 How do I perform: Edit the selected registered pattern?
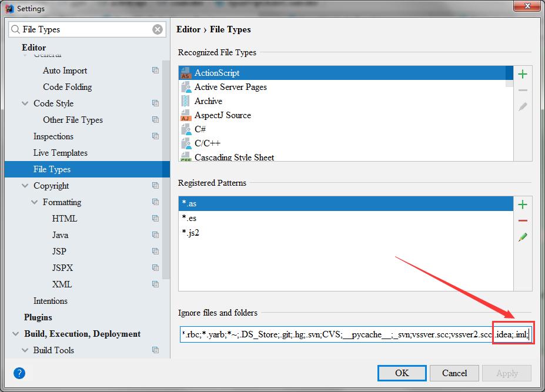pos(522,237)
